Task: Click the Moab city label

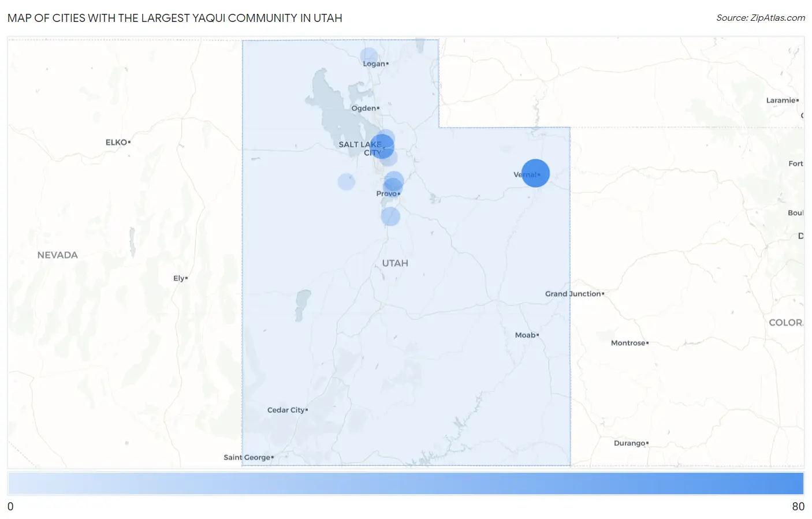Action: pos(527,335)
